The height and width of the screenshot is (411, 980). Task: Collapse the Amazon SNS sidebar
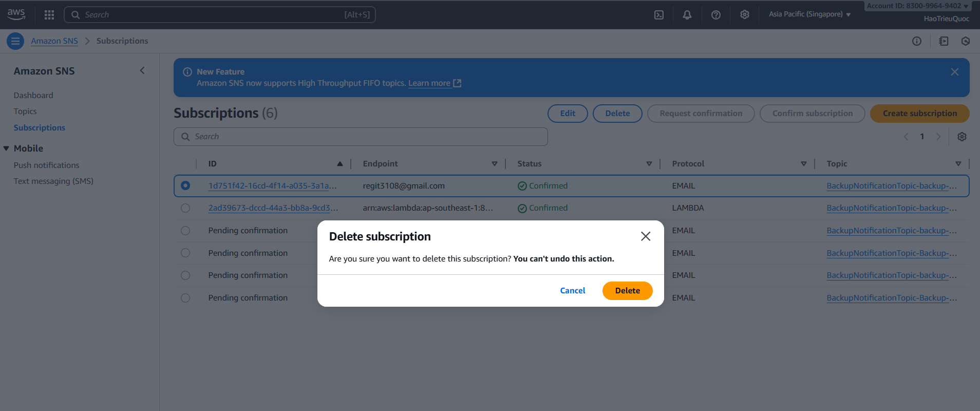point(142,70)
